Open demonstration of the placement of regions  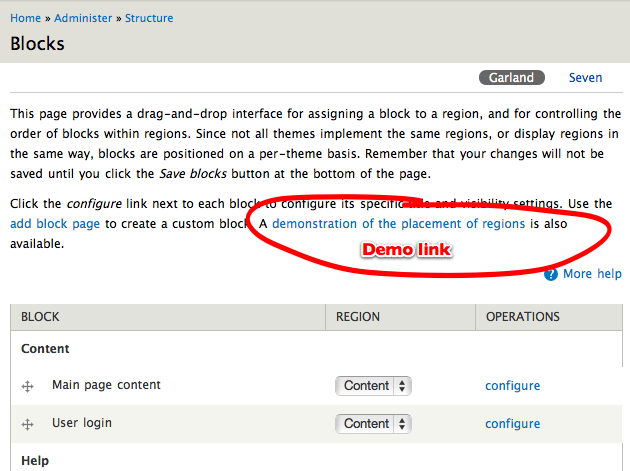399,224
